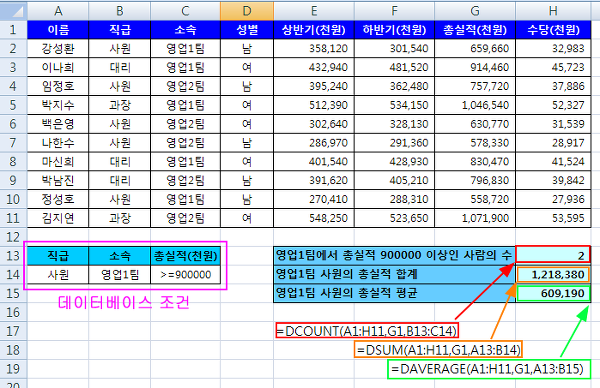Click cell with value 1,071,900

pyautogui.click(x=475, y=218)
